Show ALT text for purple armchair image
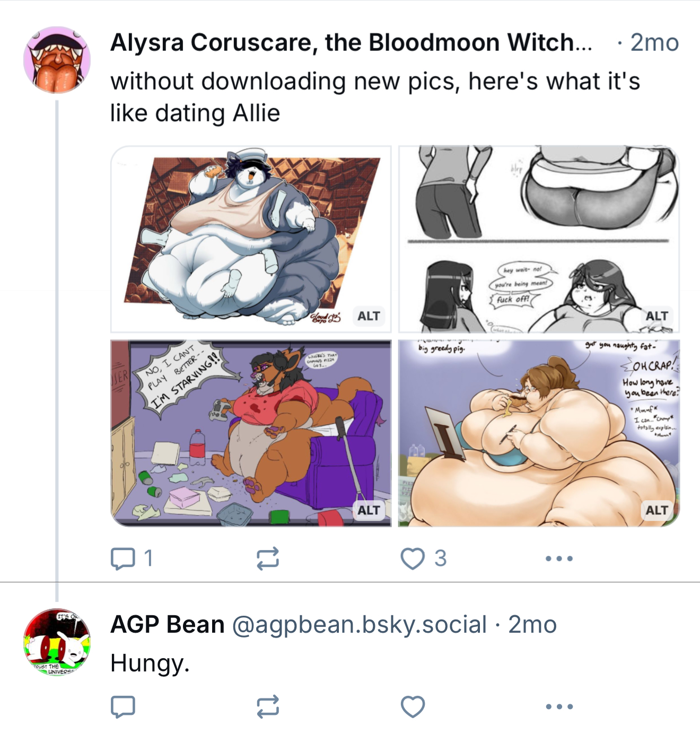Viewport: 700px width, 742px height. [369, 510]
